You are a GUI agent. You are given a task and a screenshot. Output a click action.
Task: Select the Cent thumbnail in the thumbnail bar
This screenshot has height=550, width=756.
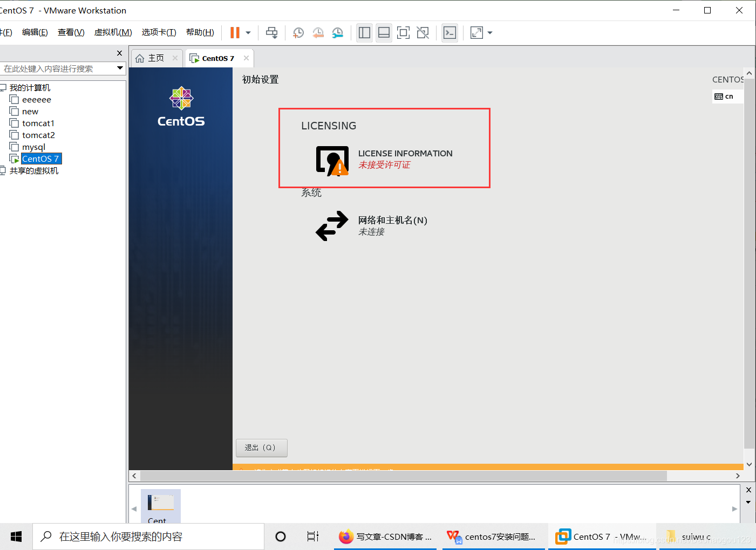click(x=161, y=506)
